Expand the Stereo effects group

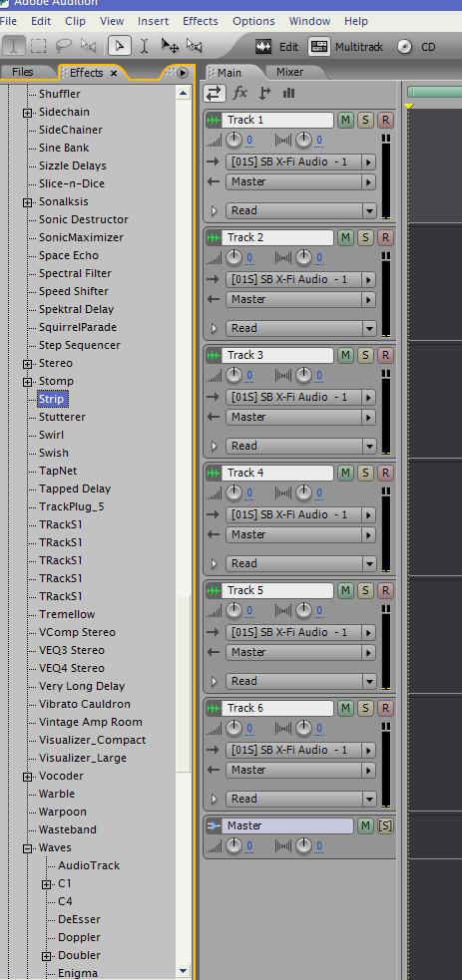[28, 364]
